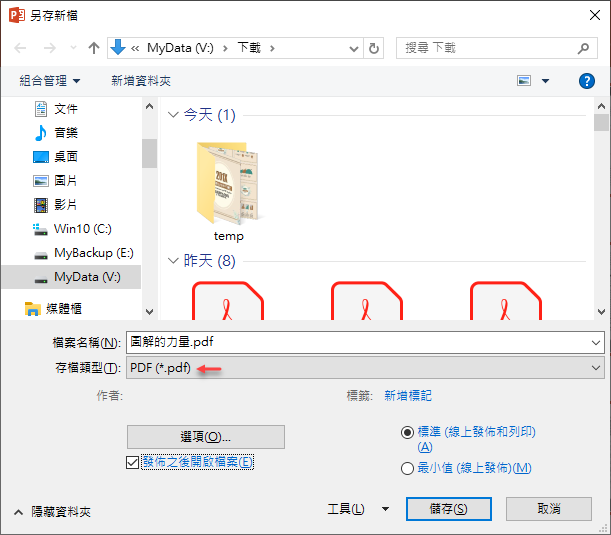Open the file name dropdown arrow
This screenshot has height=535, width=611.
(x=595, y=343)
